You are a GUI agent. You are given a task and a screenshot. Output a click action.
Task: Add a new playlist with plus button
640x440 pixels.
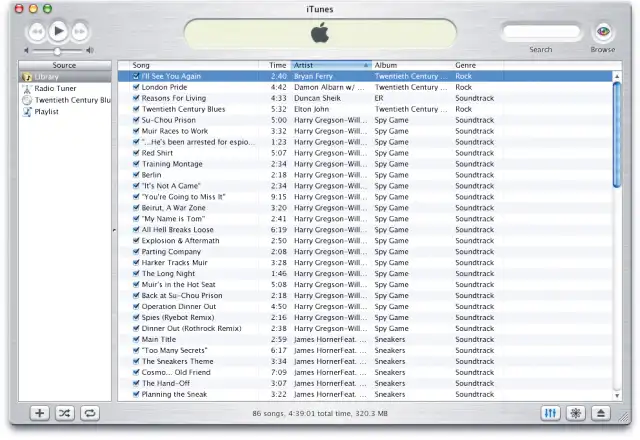[39, 412]
